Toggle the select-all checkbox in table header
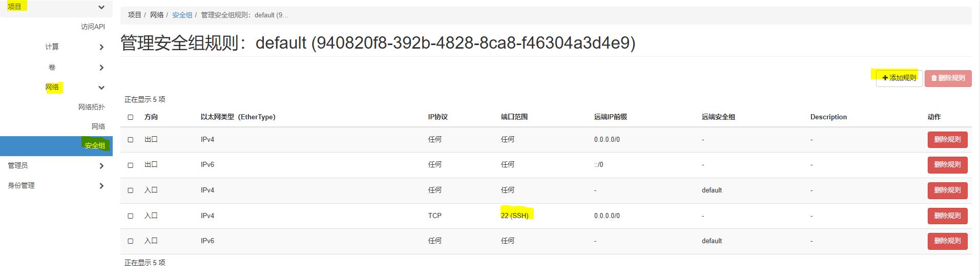The image size is (980, 279). point(130,117)
